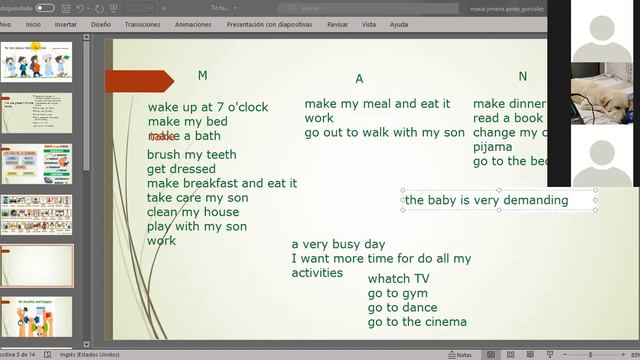Image resolution: width=640 pixels, height=360 pixels.
Task: Open the combo box in the quick access toolbar
Action: (139, 8)
